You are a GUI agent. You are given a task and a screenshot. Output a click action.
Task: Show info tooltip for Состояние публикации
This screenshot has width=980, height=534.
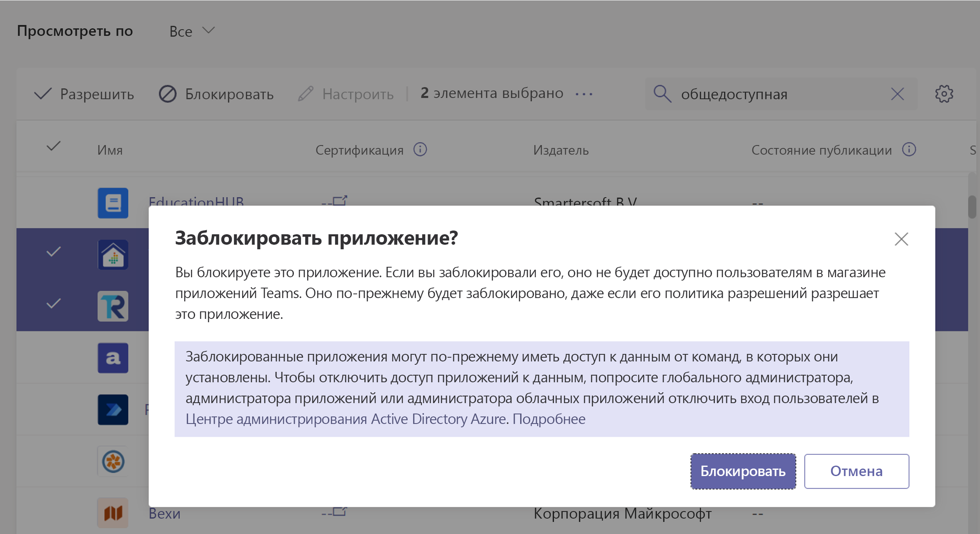point(909,149)
